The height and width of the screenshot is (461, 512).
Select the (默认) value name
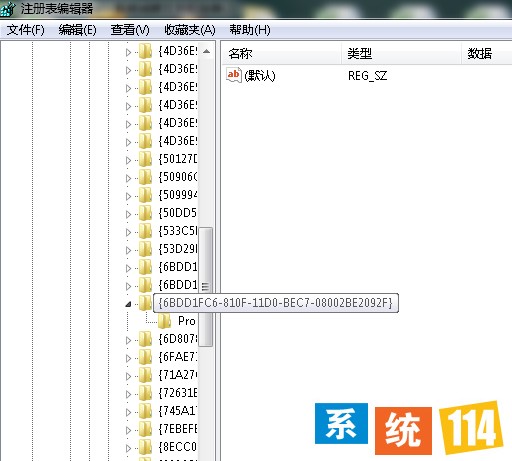(260, 76)
